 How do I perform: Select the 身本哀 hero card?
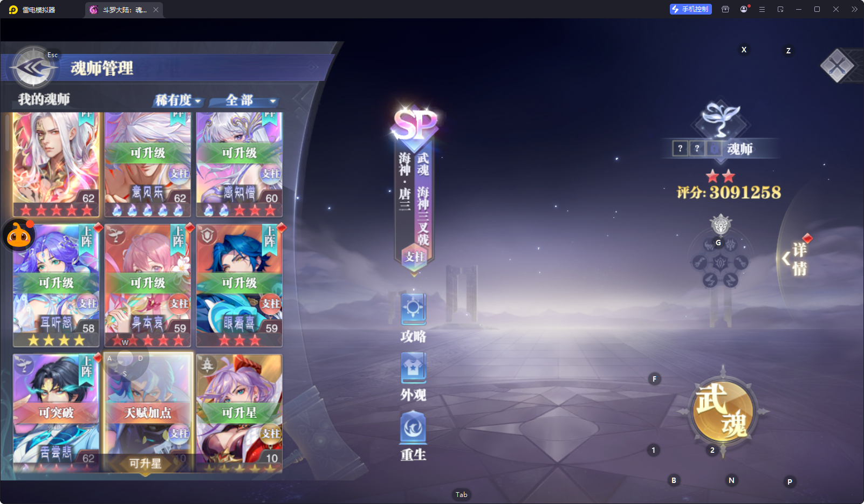[x=148, y=286]
